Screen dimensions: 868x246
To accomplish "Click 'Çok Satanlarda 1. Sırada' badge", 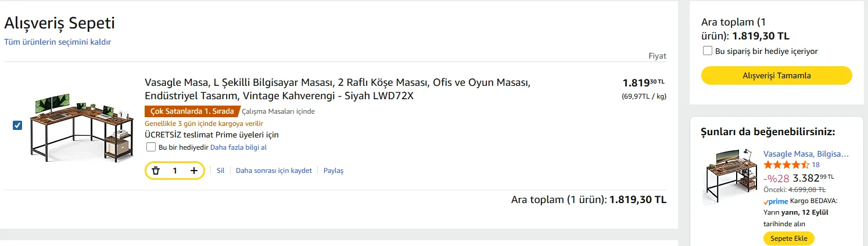I will (192, 111).
